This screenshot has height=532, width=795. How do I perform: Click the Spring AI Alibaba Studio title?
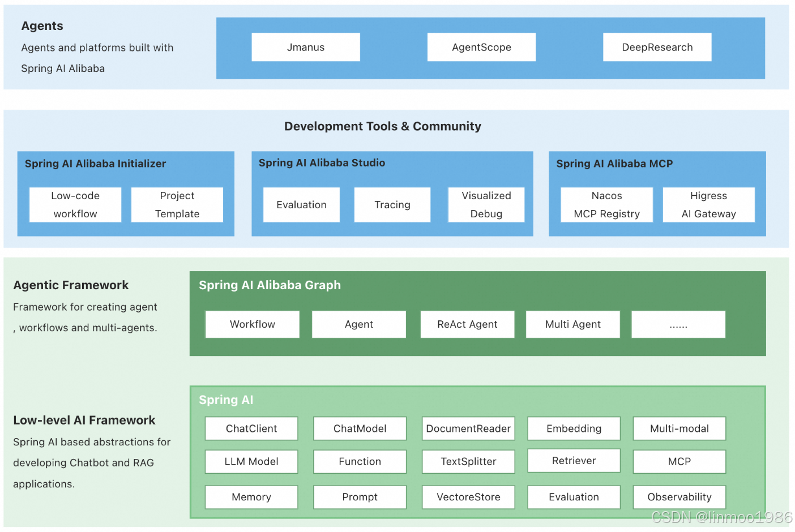point(322,163)
